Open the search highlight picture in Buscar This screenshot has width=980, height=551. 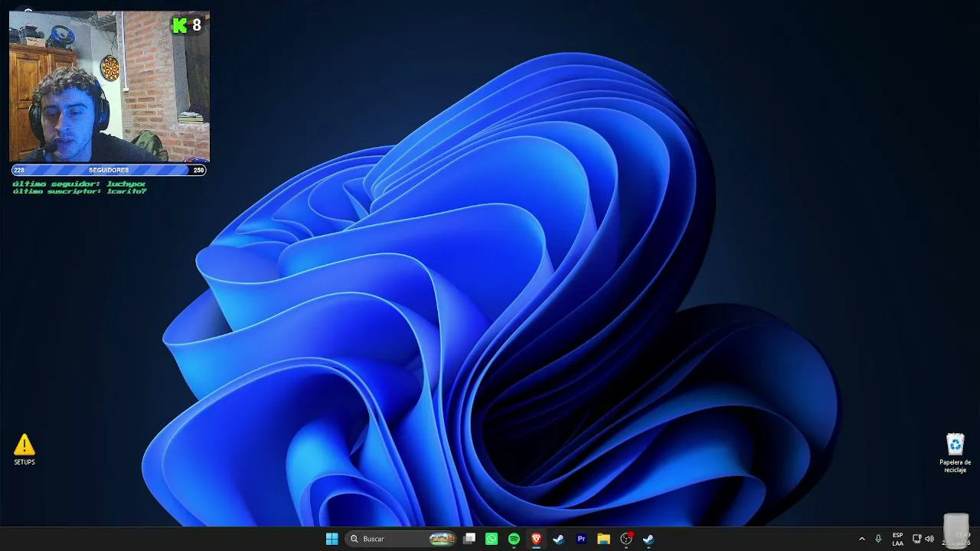pos(442,539)
